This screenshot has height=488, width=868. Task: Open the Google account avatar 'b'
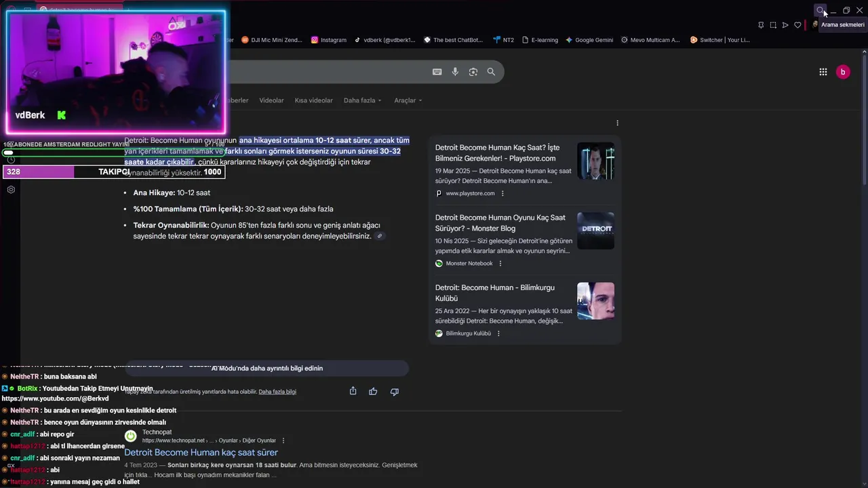[843, 72]
